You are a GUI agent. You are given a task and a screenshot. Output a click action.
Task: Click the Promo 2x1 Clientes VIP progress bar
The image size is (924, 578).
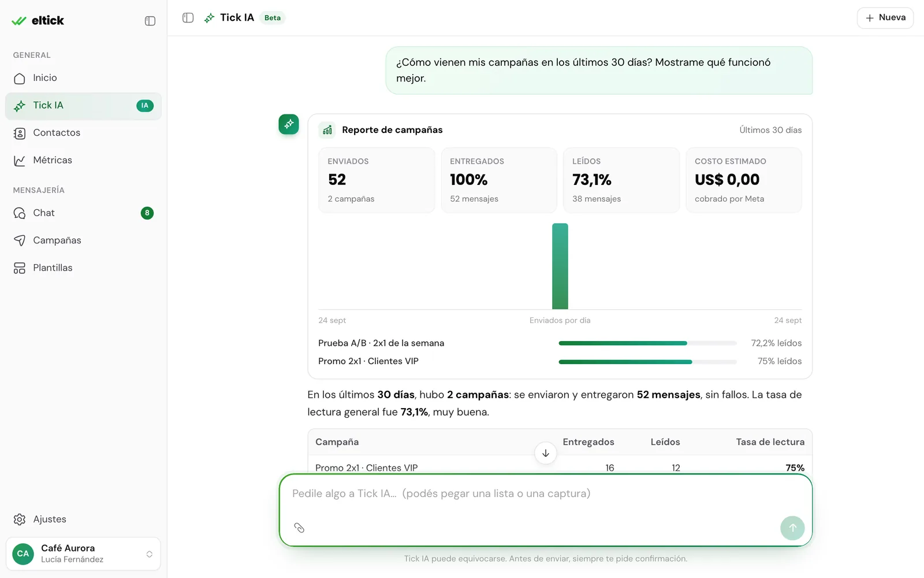tap(647, 362)
